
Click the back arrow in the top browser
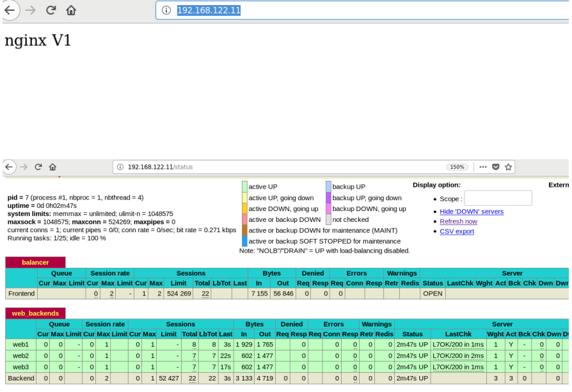(x=10, y=10)
